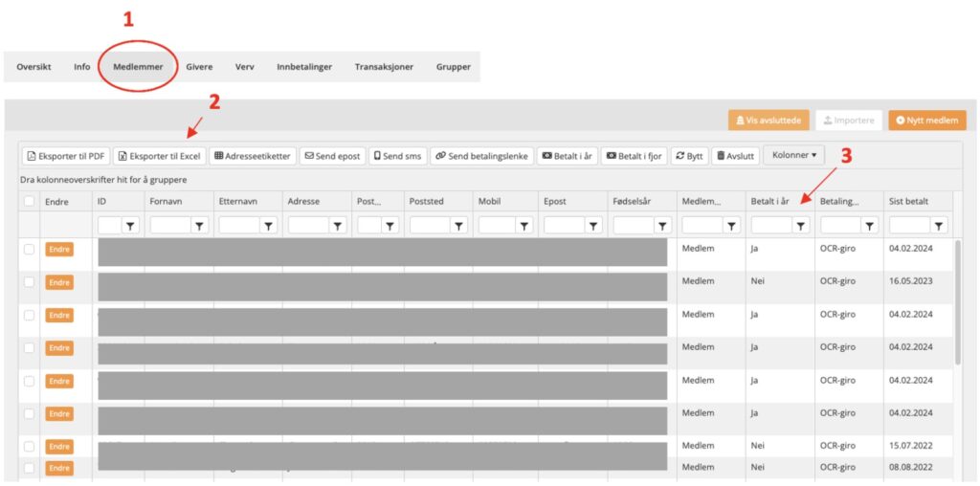Open Adresseetiketter from the toolbar
Viewport: 980px width, 486px height.
[253, 156]
